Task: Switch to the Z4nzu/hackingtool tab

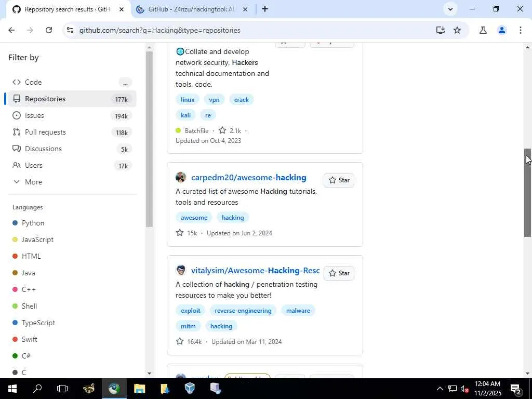Action: pos(192,9)
